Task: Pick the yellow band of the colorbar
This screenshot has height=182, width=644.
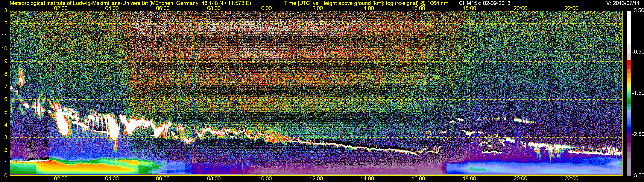Action: [x=629, y=84]
